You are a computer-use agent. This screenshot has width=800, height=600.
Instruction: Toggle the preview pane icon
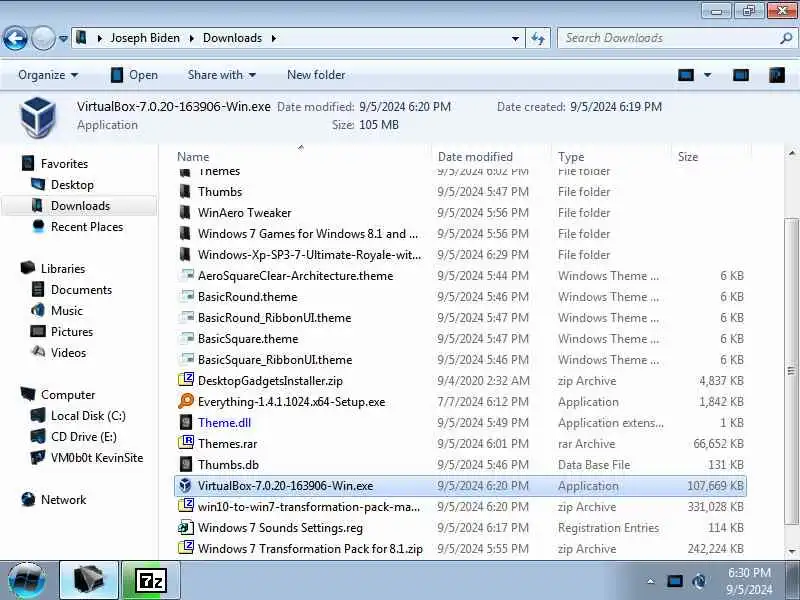pos(741,76)
